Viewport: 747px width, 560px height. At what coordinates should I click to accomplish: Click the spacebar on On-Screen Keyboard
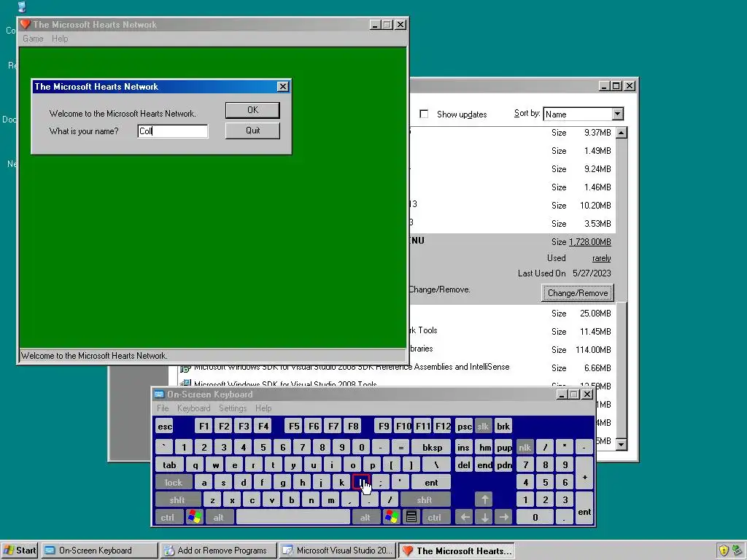293,518
